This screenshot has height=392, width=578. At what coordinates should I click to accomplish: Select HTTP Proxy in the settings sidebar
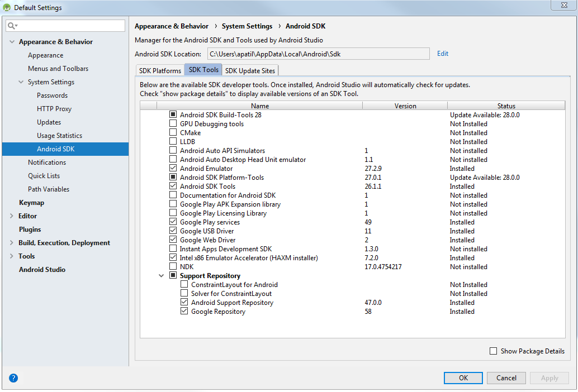[53, 108]
